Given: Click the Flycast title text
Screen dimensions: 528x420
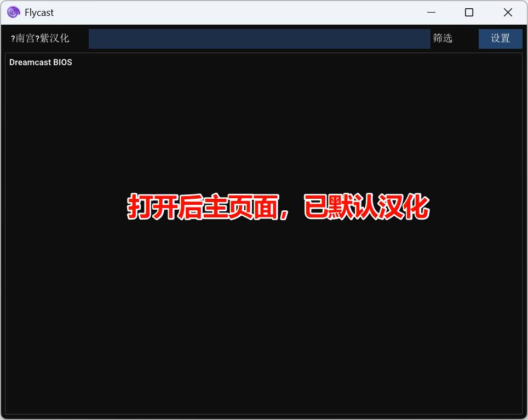Looking at the screenshot, I should [x=39, y=12].
